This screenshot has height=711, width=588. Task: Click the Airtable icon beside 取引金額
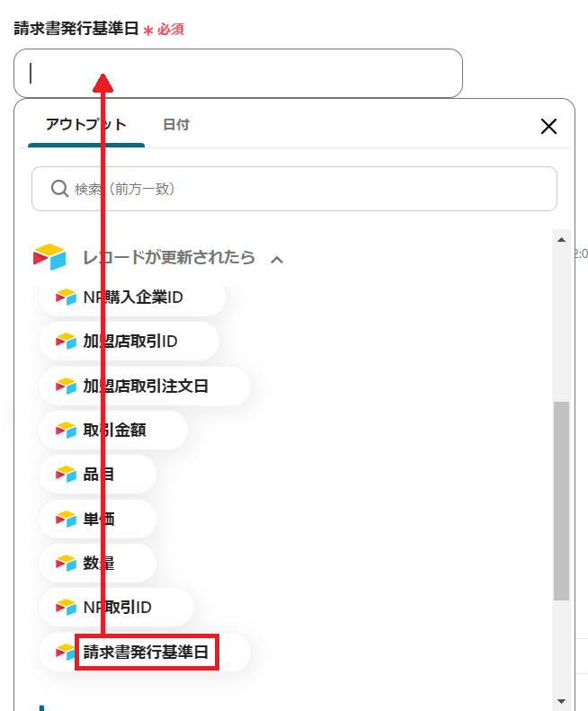coord(66,430)
